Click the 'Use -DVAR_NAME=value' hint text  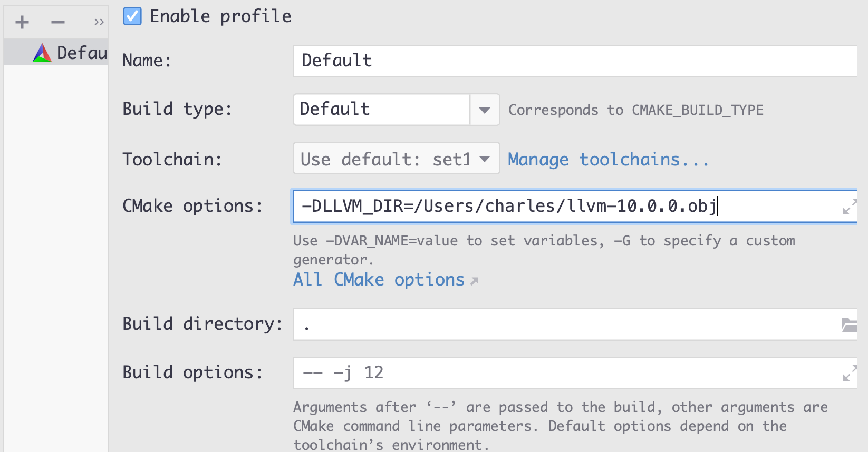(544, 250)
